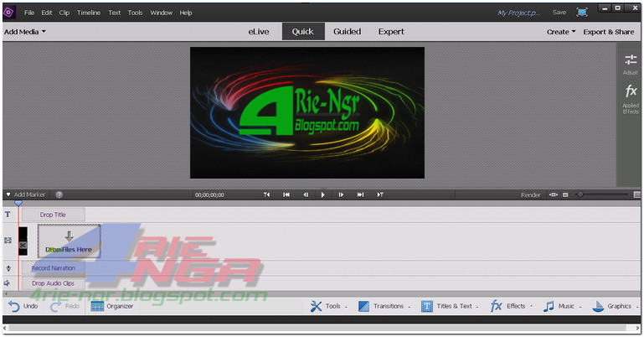Click the Save button
The image size is (644, 337).
pos(559,13)
